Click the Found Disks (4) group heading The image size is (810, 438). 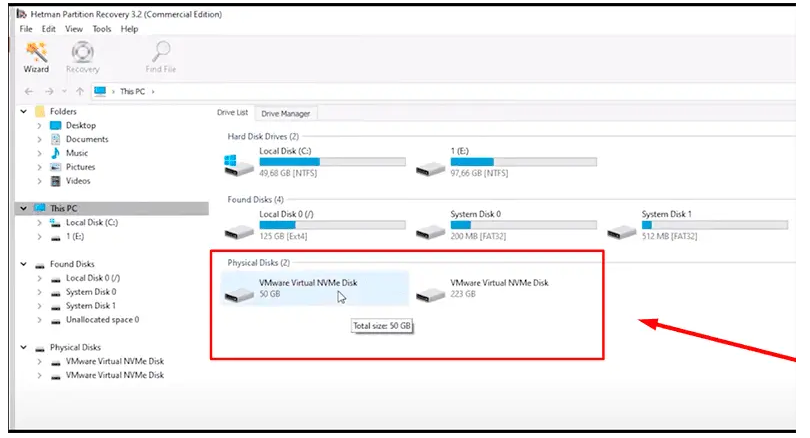(x=255, y=199)
